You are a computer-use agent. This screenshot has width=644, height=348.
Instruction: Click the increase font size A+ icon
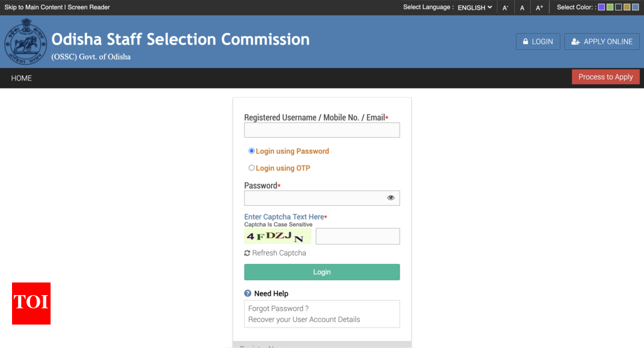click(539, 8)
